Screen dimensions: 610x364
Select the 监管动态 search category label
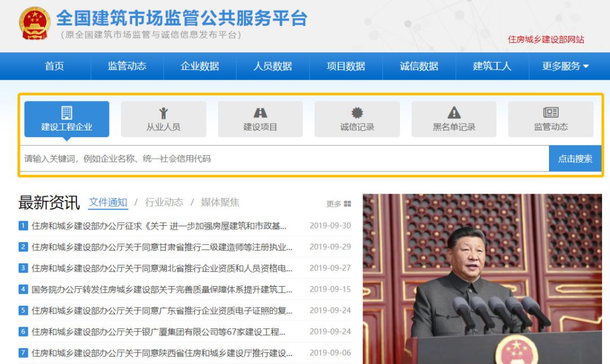[x=551, y=127]
